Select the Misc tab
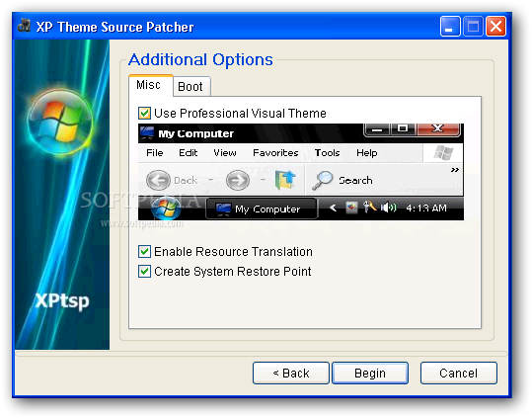 click(151, 85)
